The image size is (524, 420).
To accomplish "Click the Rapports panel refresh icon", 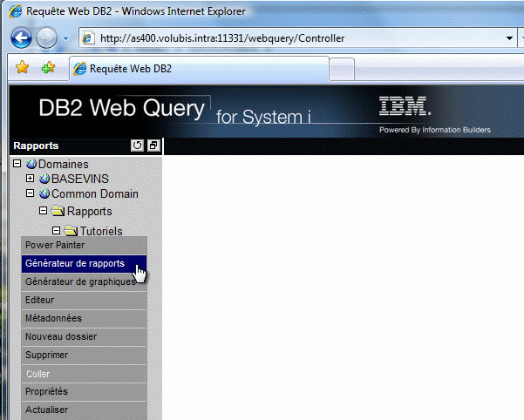I will 137,146.
